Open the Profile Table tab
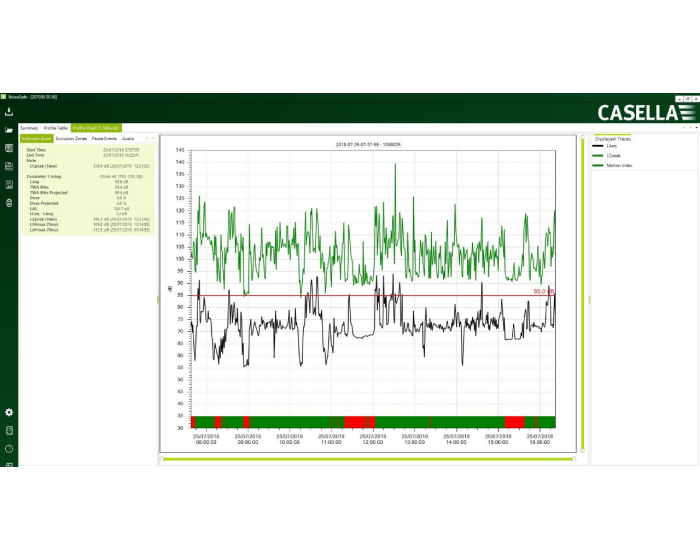Screen dimensions: 700x560 tap(56, 128)
